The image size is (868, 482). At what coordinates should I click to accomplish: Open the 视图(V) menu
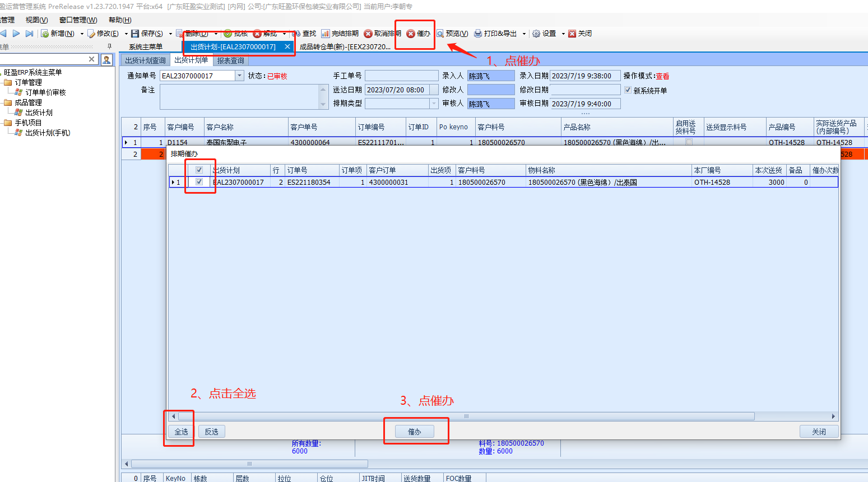pyautogui.click(x=37, y=20)
